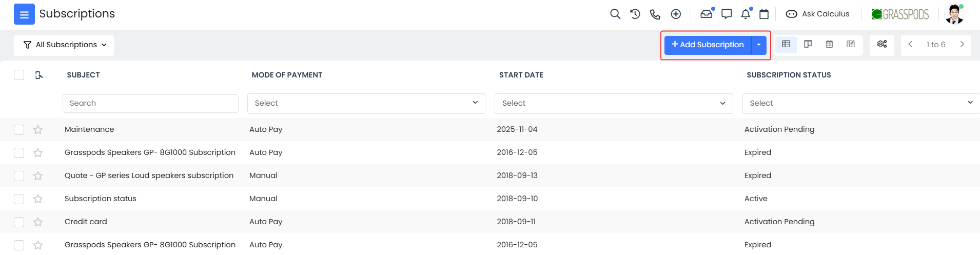
Task: Open the calendar icon in header
Action: [x=764, y=14]
